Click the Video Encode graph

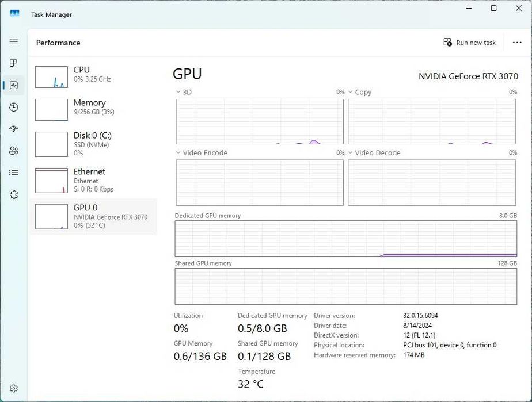pyautogui.click(x=260, y=183)
